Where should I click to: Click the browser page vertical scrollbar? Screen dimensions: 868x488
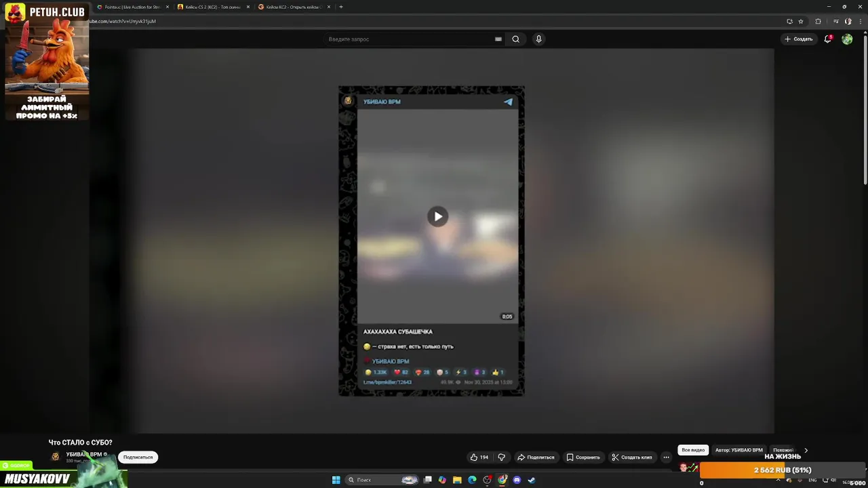pos(865,108)
